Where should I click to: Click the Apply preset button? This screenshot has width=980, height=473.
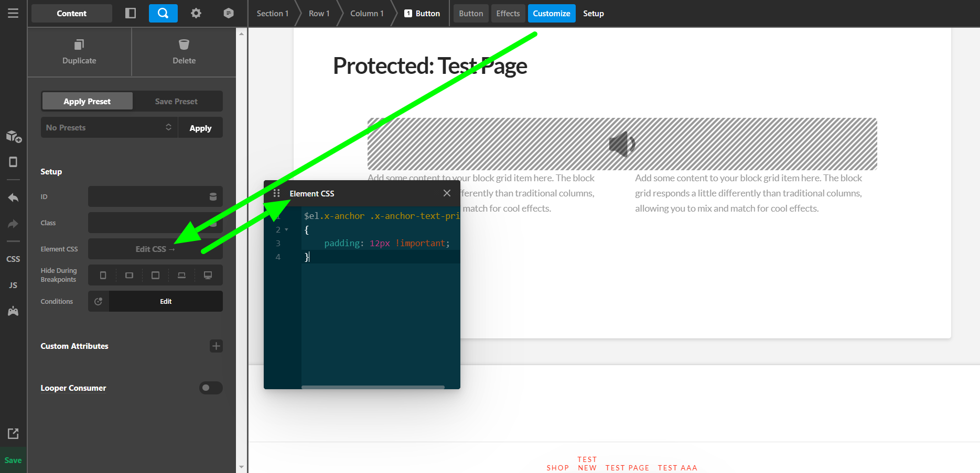point(200,128)
